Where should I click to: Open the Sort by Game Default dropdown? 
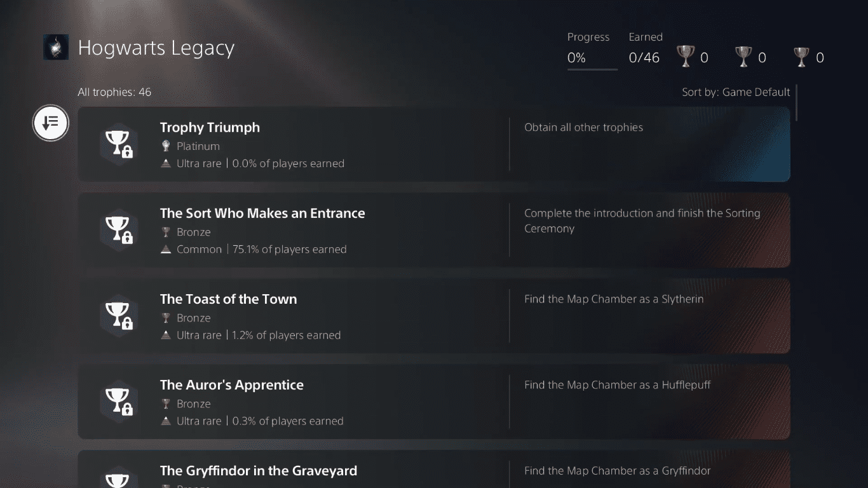735,91
